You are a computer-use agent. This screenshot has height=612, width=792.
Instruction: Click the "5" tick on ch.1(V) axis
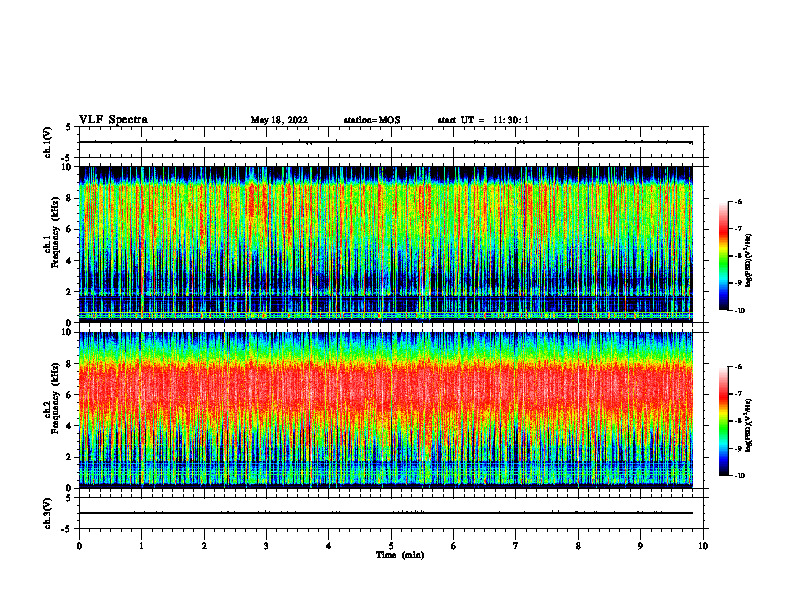[x=68, y=127]
